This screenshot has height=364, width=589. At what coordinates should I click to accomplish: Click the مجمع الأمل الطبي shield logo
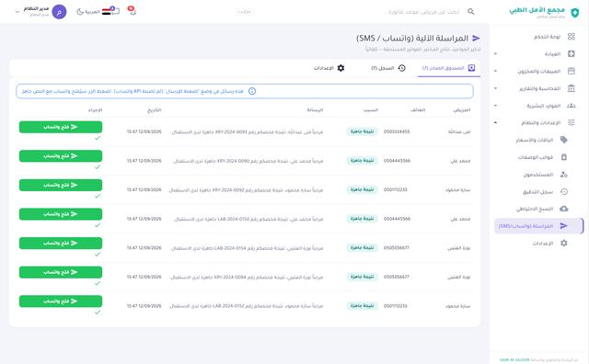click(x=574, y=12)
